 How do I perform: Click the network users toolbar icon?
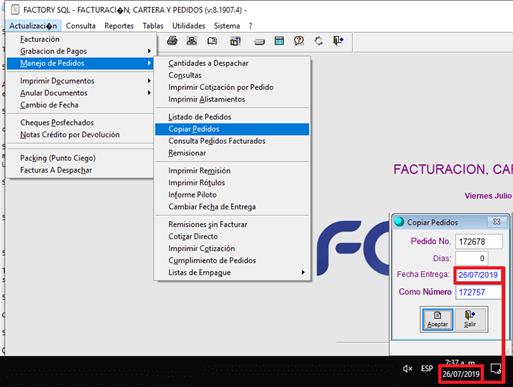[192, 41]
